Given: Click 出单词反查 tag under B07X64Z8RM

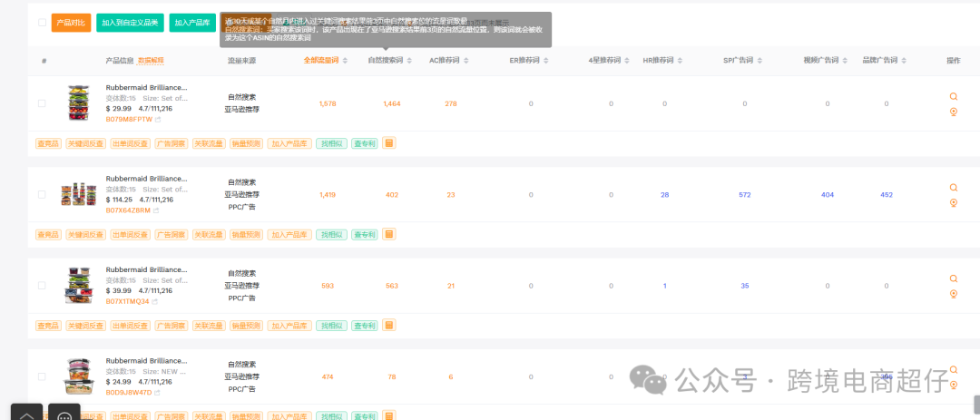Looking at the screenshot, I should 130,235.
